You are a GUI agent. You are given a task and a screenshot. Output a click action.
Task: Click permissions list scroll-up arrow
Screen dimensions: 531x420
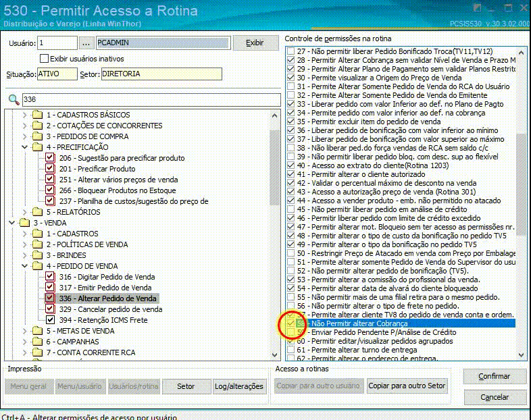521,53
